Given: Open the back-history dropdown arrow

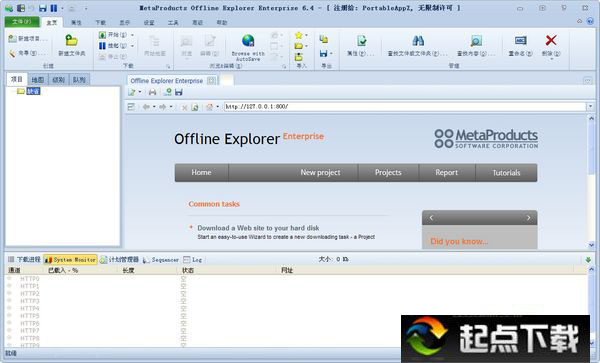Looking at the screenshot, I should [154, 107].
